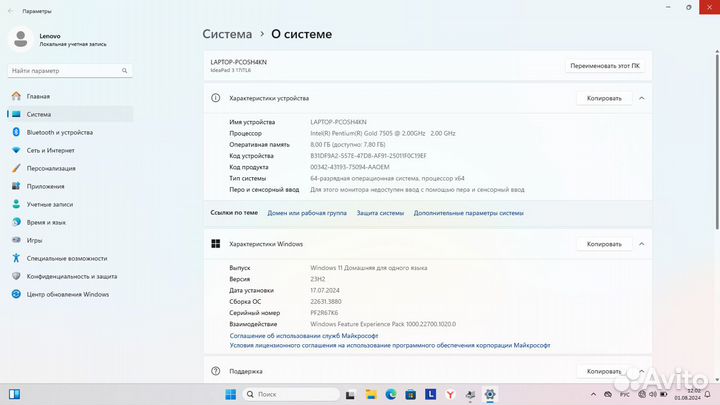Click the vertical scrollbar on the right
Screen dimensions: 720x405
(717, 141)
